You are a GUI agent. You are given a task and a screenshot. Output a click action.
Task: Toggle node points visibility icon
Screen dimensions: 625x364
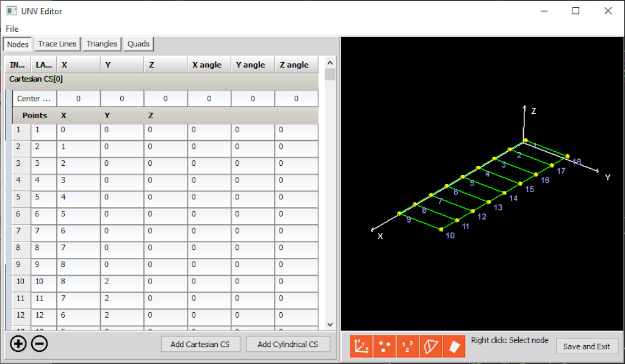click(385, 346)
